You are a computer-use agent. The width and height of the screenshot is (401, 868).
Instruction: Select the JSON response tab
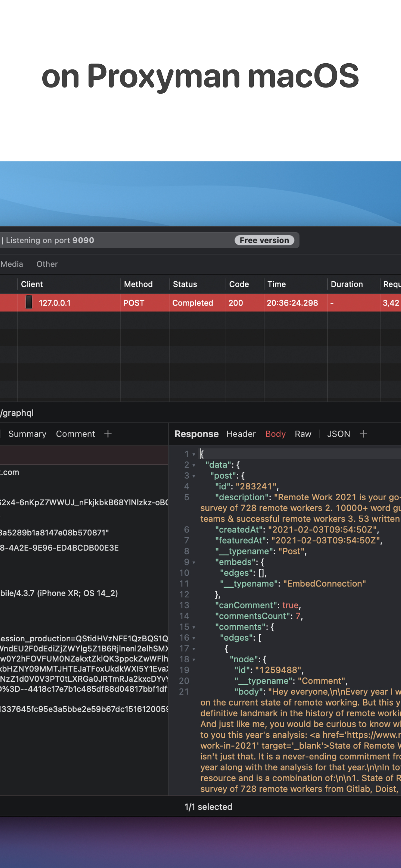pos(338,434)
